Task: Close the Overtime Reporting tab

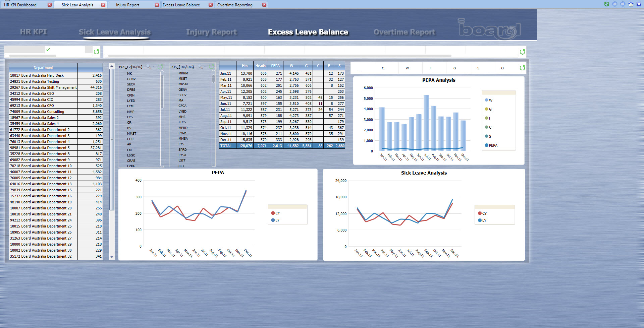Action: [264, 5]
